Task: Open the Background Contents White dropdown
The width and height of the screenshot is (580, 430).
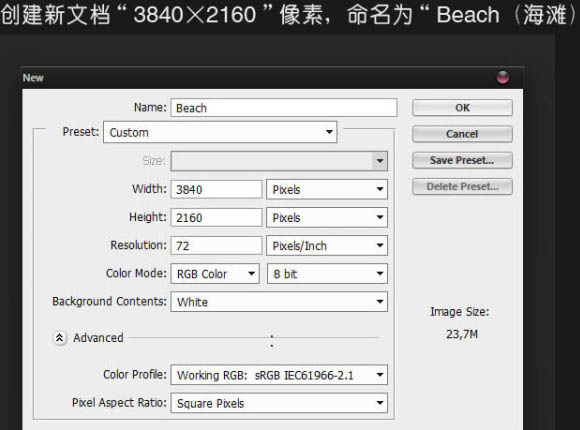Action: [279, 302]
